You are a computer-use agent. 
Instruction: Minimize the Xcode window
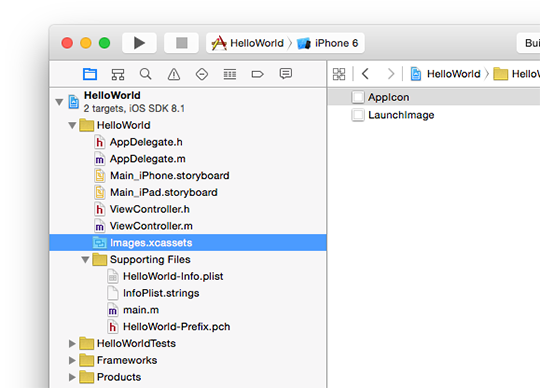[x=86, y=43]
